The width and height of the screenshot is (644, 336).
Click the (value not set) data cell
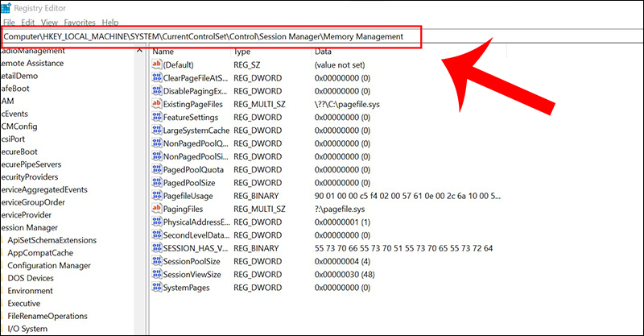pyautogui.click(x=340, y=65)
